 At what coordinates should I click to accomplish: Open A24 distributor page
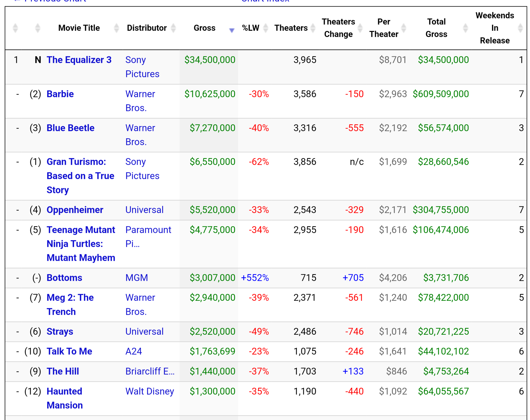(x=134, y=351)
